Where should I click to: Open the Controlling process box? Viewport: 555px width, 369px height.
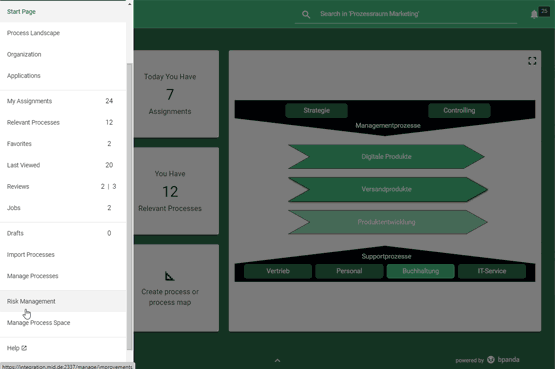click(459, 110)
